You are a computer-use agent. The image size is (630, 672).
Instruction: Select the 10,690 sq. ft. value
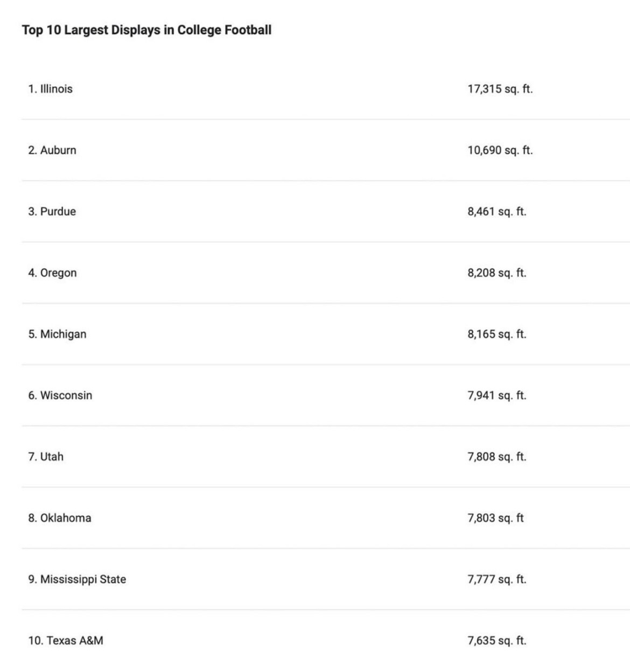pos(500,151)
